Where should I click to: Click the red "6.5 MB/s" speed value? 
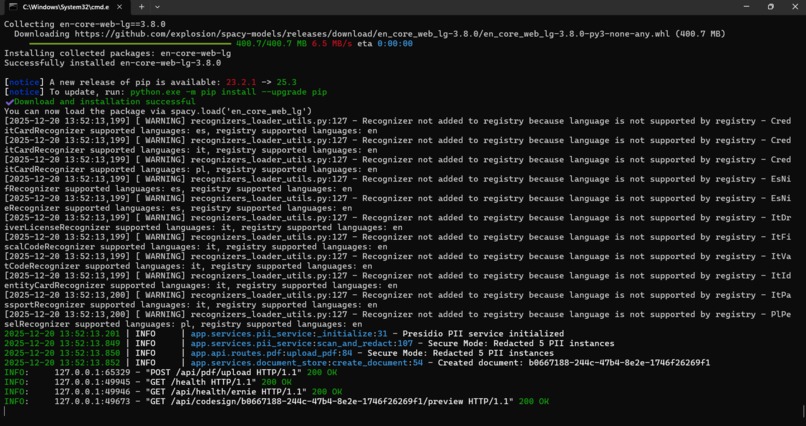click(332, 44)
